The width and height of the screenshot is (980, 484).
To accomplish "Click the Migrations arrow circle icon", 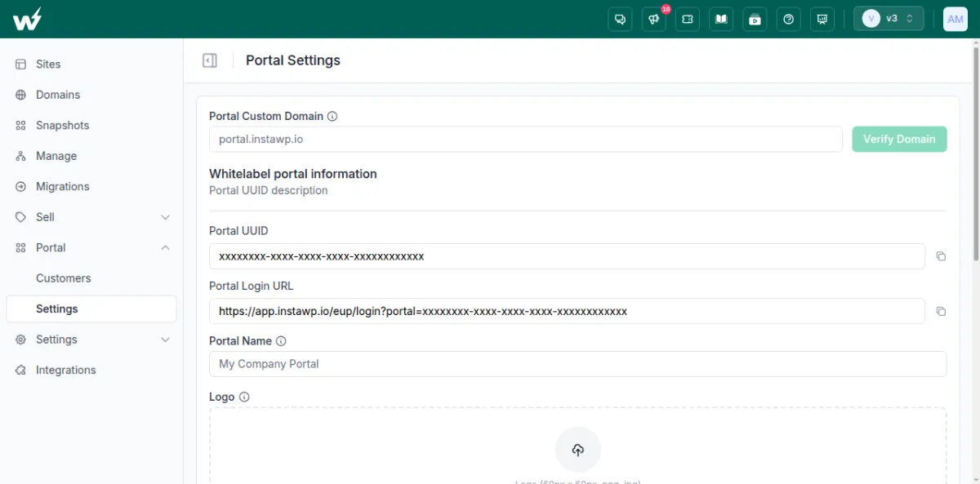I will tap(20, 187).
